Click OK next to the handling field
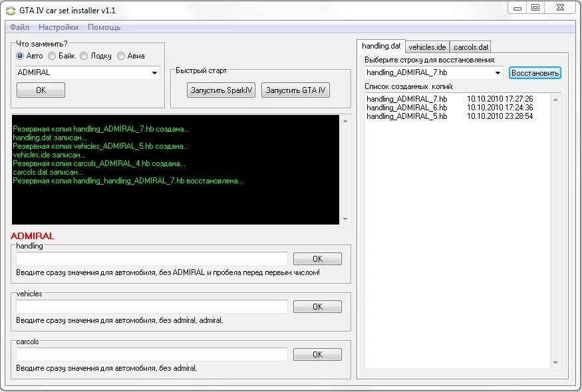Image resolution: width=582 pixels, height=392 pixels. click(317, 258)
